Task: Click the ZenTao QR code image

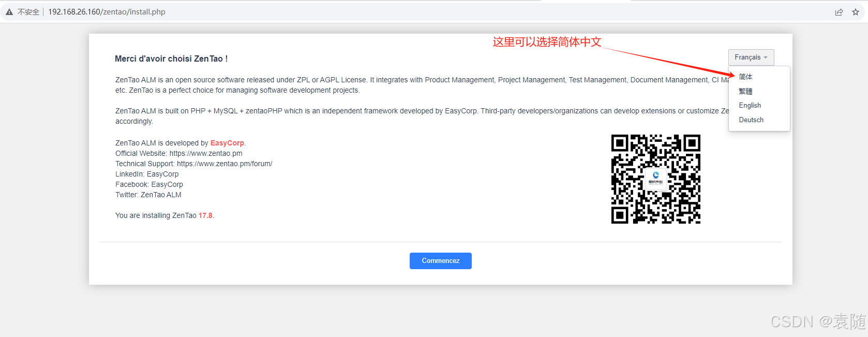Action: pyautogui.click(x=656, y=179)
